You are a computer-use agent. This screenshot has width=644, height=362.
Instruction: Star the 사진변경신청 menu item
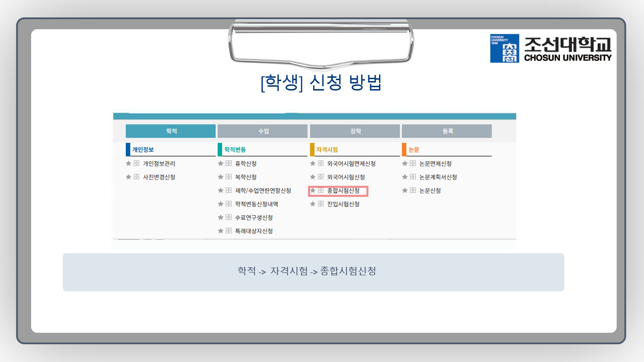[129, 177]
